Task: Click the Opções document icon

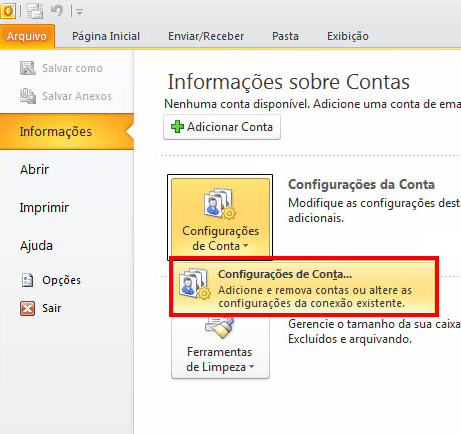Action: (x=27, y=280)
